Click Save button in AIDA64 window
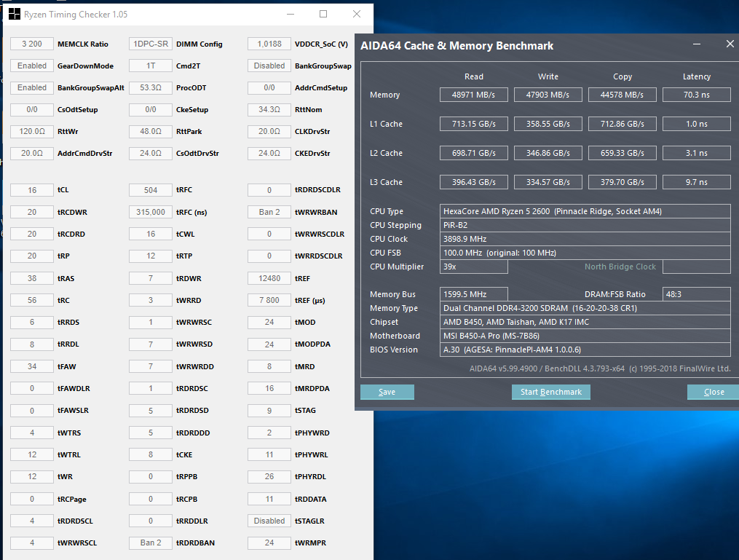Image resolution: width=739 pixels, height=560 pixels. tap(387, 392)
